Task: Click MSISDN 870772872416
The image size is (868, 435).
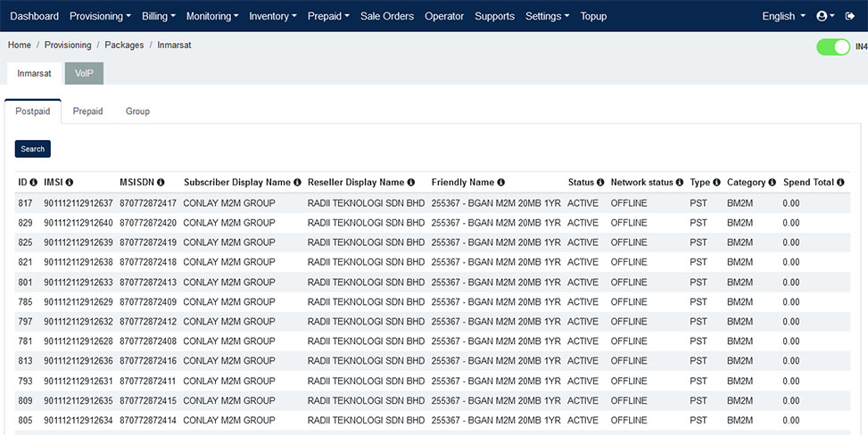Action: point(148,361)
